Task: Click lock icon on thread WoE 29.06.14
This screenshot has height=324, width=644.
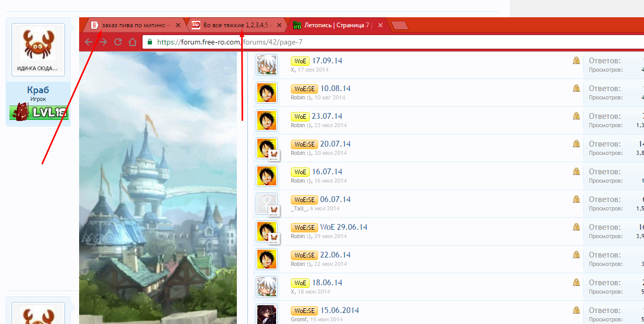Action: coord(576,227)
